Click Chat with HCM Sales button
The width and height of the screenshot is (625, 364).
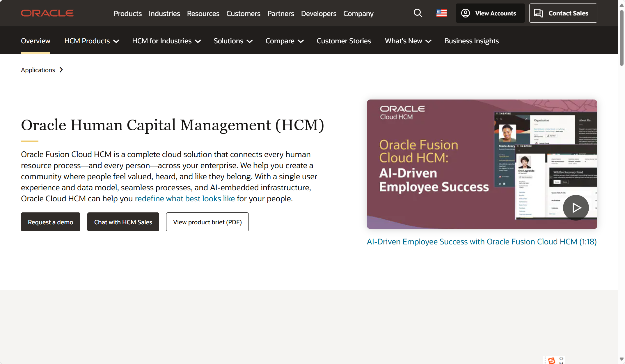click(123, 222)
